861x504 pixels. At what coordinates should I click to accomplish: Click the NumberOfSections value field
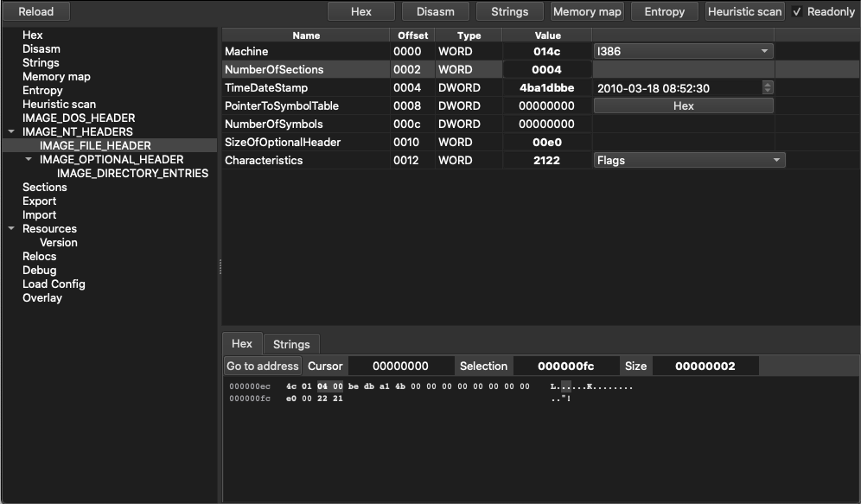[x=546, y=70]
